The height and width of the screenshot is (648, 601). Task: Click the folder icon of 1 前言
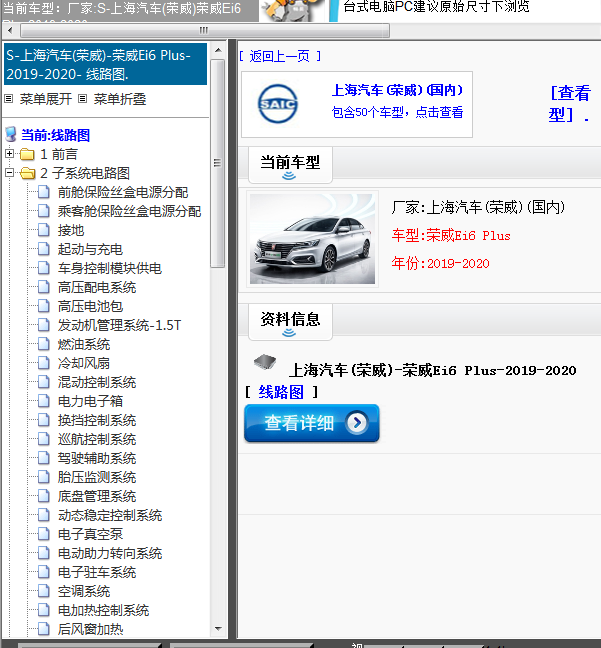(27, 155)
